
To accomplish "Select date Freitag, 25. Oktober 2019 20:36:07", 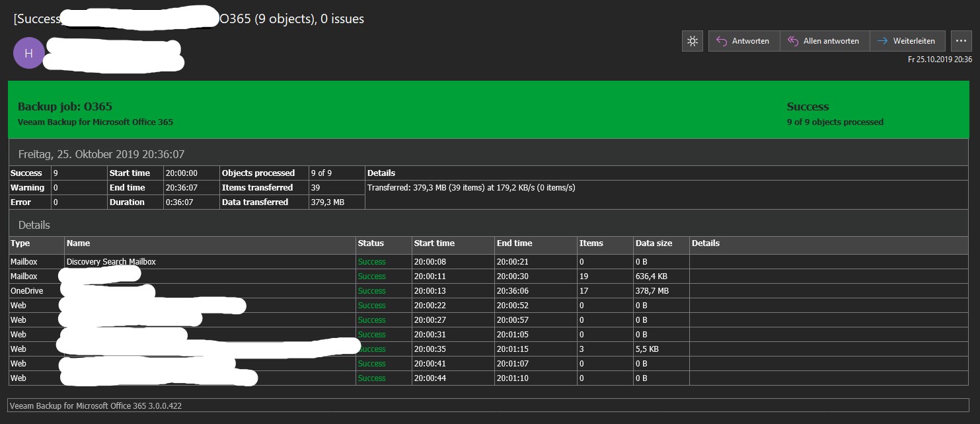I will (x=101, y=154).
